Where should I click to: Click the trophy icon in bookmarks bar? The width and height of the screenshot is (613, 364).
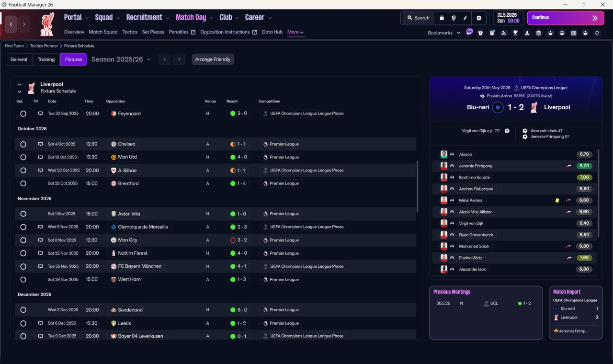(x=515, y=33)
